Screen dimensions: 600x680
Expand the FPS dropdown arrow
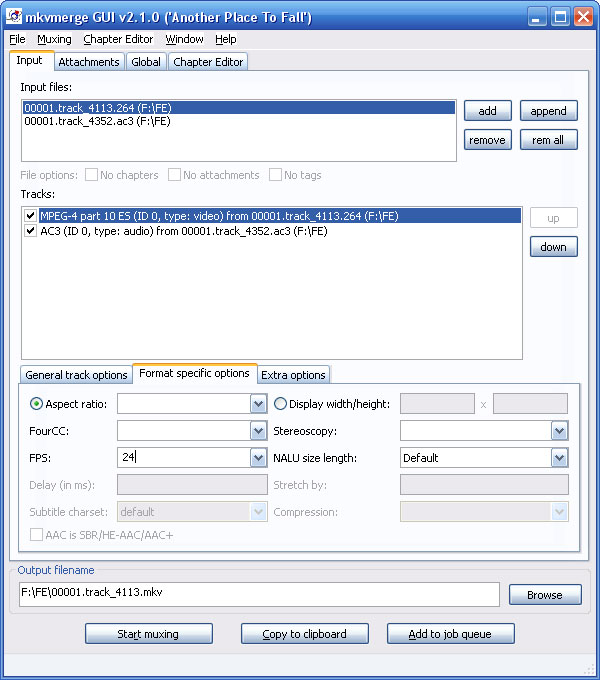tap(258, 458)
